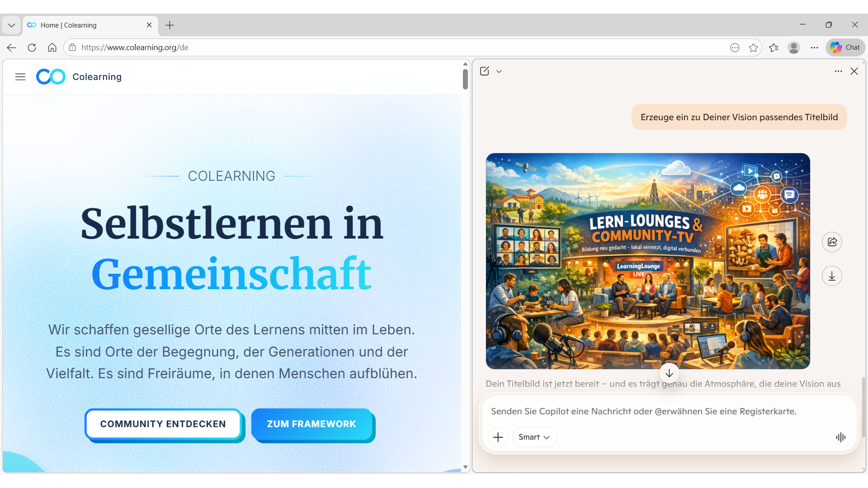Open the browser favorites list
The width and height of the screenshot is (868, 488).
click(x=774, y=47)
